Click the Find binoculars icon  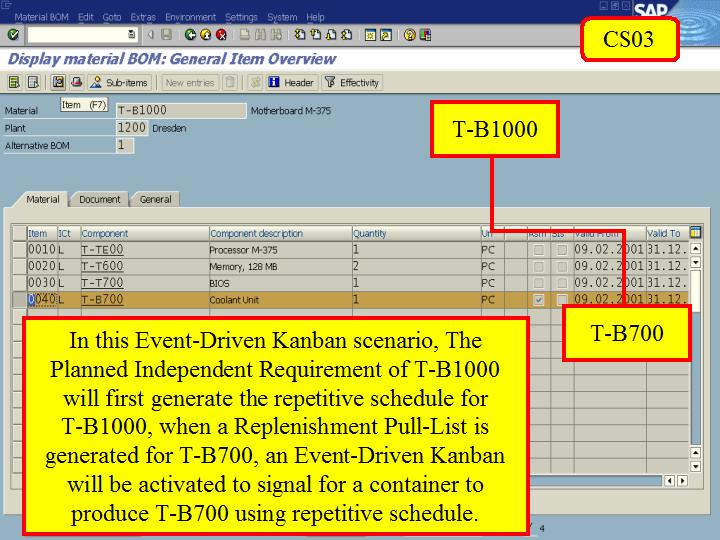click(260, 34)
